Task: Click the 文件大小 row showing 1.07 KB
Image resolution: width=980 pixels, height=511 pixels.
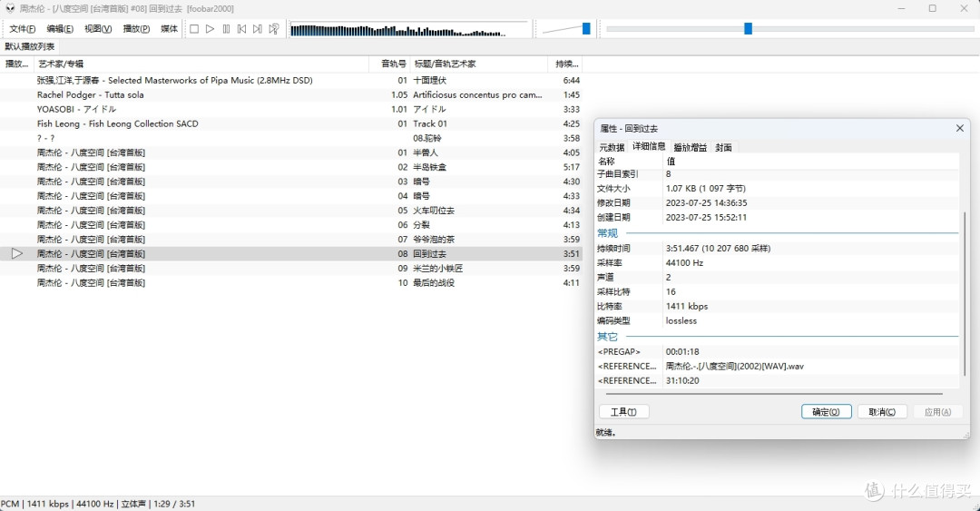Action: click(778, 188)
